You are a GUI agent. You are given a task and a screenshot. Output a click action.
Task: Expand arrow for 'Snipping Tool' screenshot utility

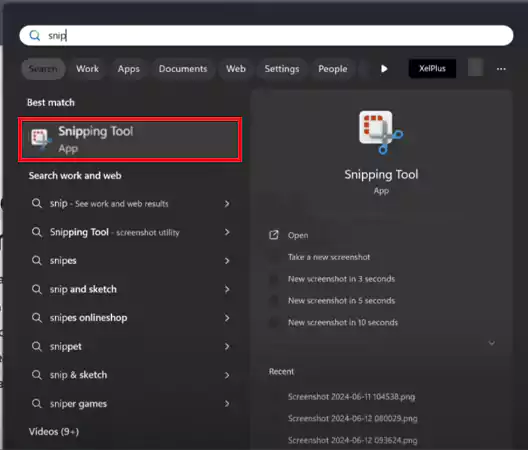227,232
